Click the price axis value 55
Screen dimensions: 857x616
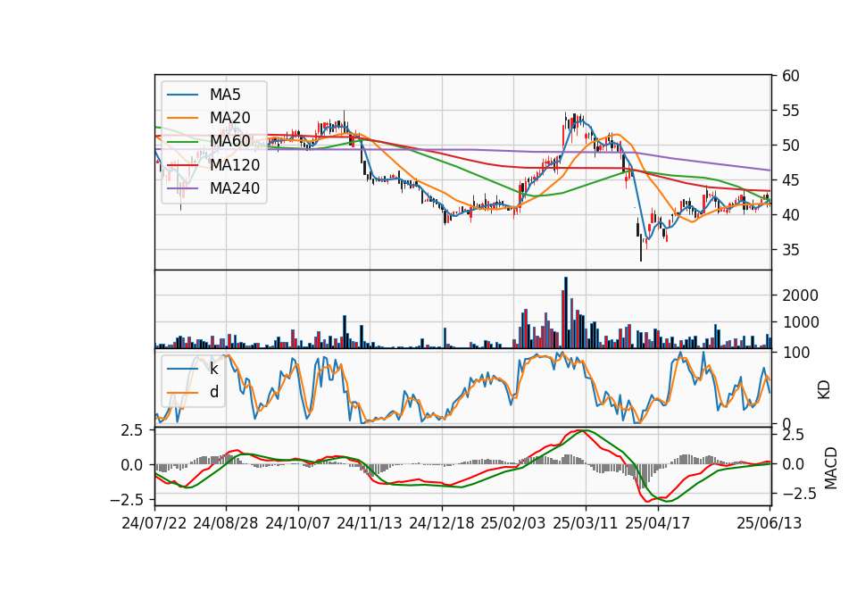click(790, 111)
